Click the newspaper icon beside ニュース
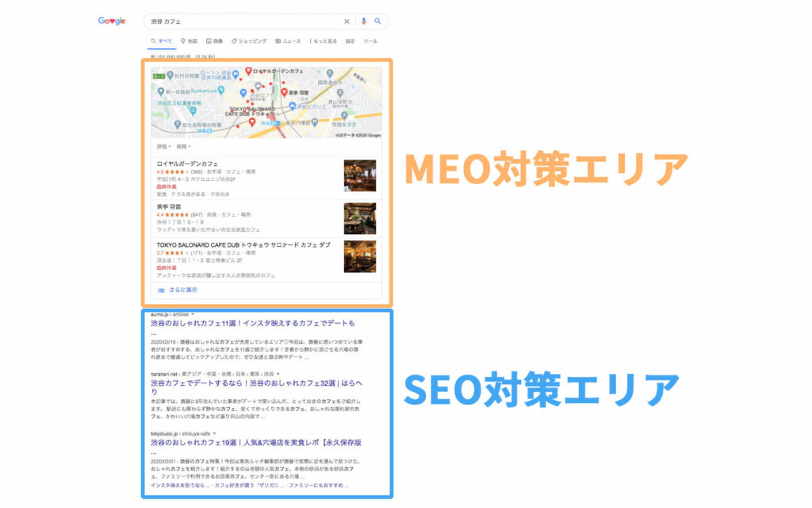Image resolution: width=812 pixels, height=508 pixels. pyautogui.click(x=278, y=40)
